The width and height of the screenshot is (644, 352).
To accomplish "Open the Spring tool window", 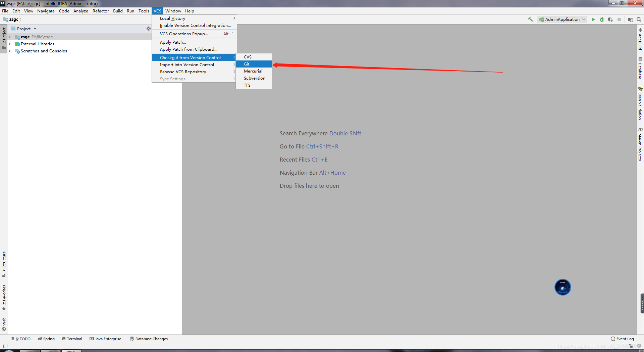I will 46,339.
